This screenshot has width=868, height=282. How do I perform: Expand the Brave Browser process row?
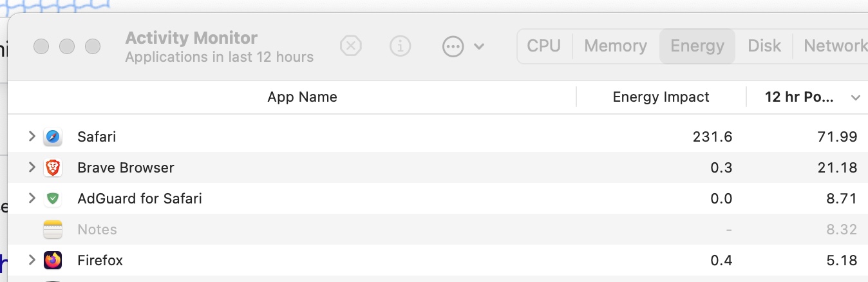tap(31, 167)
